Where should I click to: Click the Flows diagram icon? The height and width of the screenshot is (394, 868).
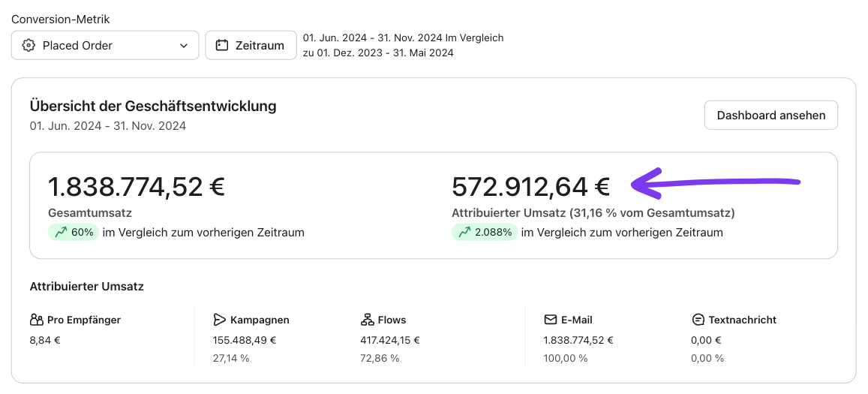pos(367,320)
